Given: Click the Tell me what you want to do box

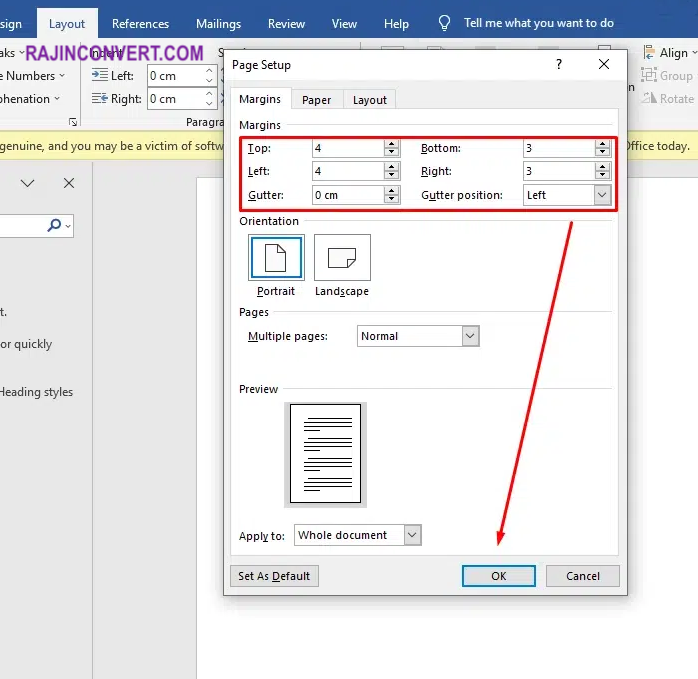Looking at the screenshot, I should 539,23.
